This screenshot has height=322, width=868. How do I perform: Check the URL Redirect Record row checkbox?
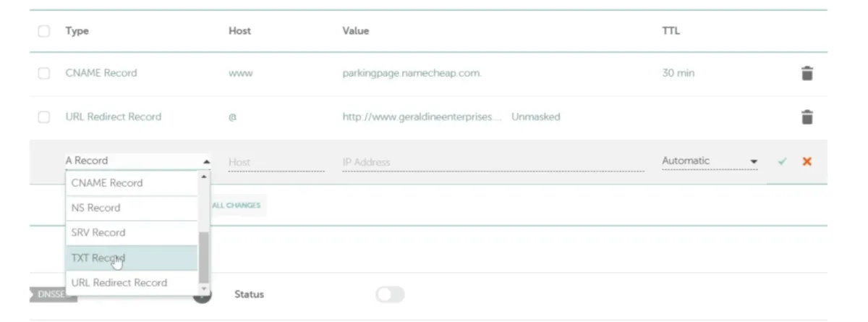[44, 117]
